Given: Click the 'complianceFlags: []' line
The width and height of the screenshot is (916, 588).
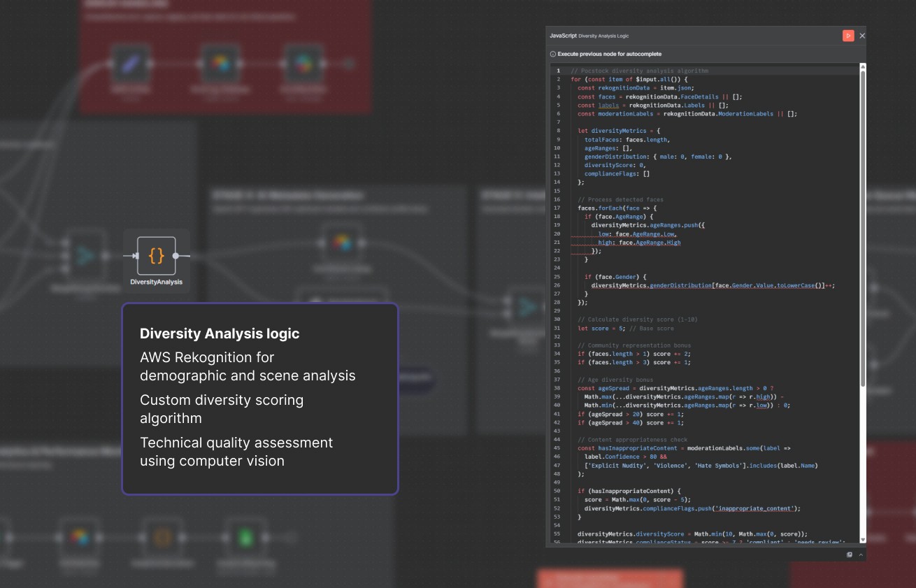Looking at the screenshot, I should coord(617,173).
